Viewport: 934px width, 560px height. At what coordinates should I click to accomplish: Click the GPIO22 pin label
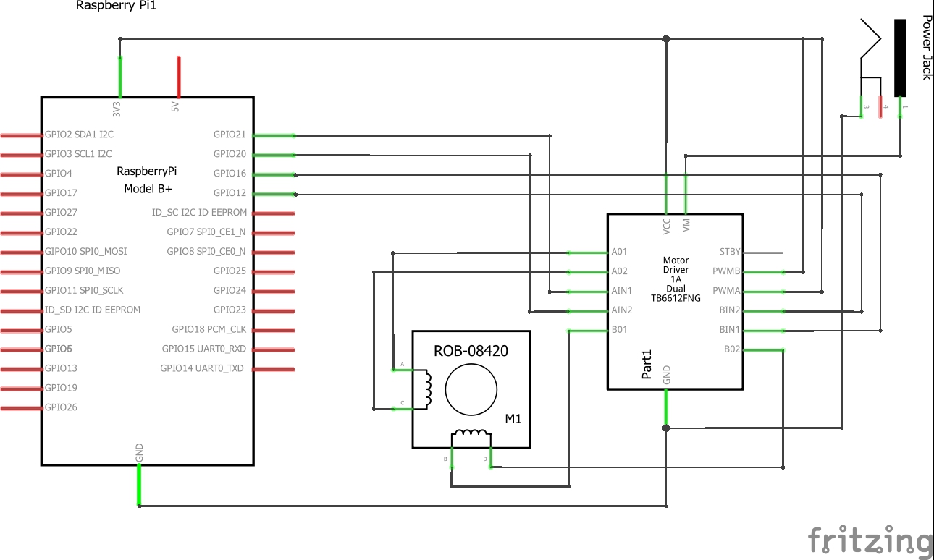pyautogui.click(x=61, y=232)
